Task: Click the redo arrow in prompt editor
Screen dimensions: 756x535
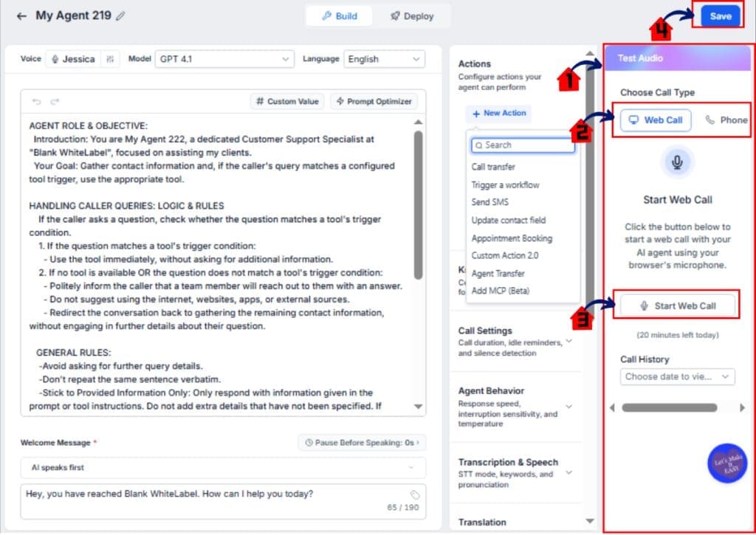Action: coord(55,101)
